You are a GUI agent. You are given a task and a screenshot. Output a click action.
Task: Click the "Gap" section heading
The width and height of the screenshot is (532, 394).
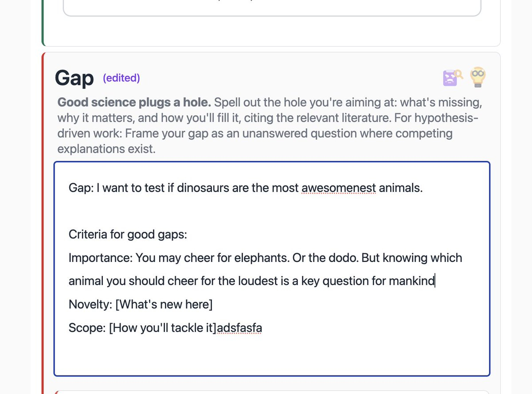coord(74,78)
